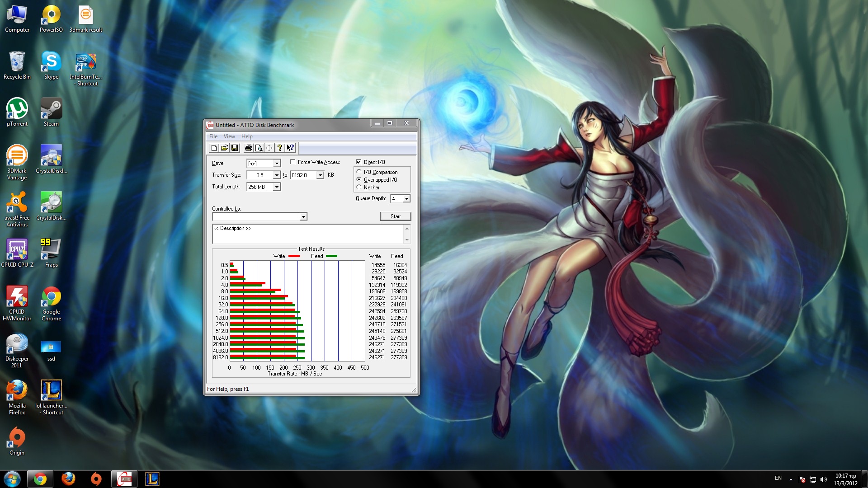Click the volume speaker tray icon
The width and height of the screenshot is (868, 488).
[x=823, y=479]
